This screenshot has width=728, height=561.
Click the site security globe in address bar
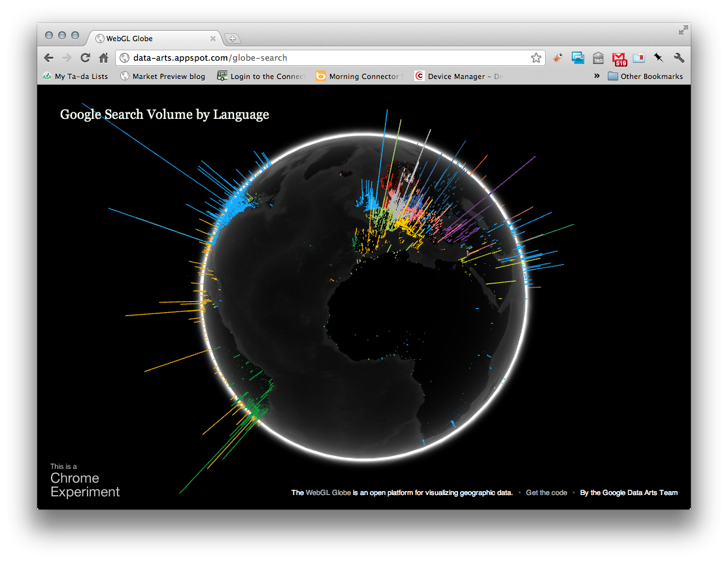pos(124,57)
